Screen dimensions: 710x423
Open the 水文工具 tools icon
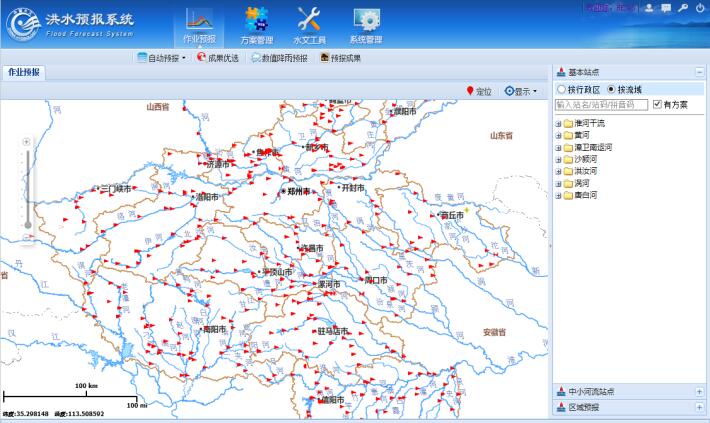pos(309,24)
